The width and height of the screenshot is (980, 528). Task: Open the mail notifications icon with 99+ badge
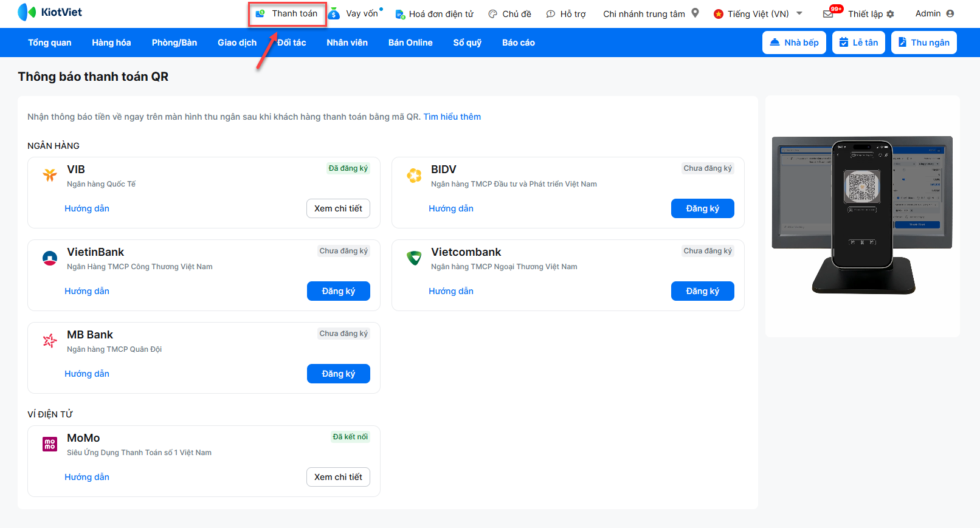(x=828, y=13)
